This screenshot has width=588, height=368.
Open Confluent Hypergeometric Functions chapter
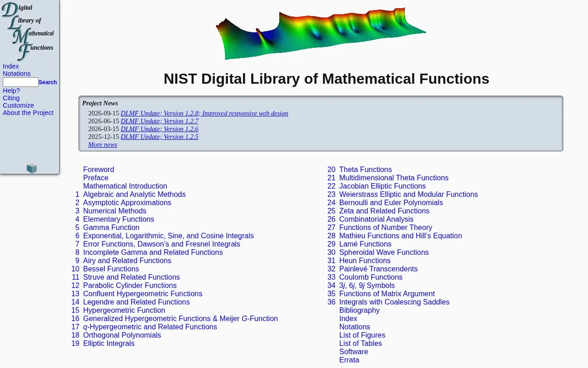pos(142,293)
